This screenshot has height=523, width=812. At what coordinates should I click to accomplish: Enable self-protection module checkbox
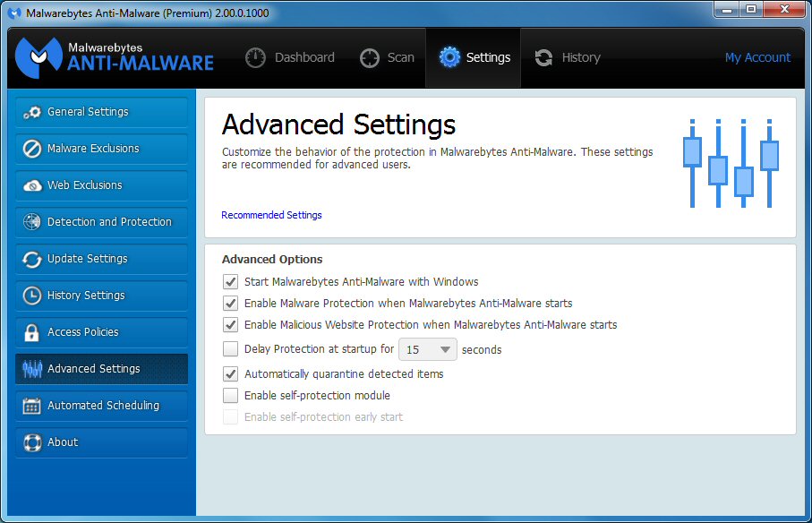pos(230,396)
